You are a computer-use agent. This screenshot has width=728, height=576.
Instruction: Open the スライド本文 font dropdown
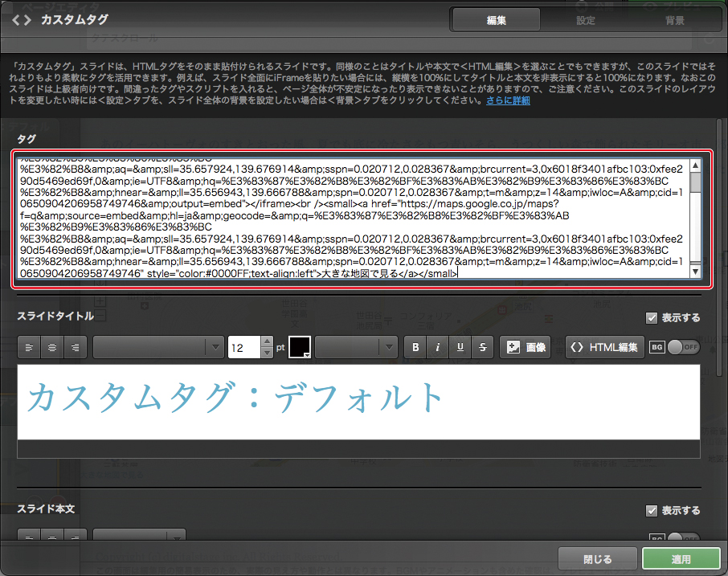coord(139,535)
